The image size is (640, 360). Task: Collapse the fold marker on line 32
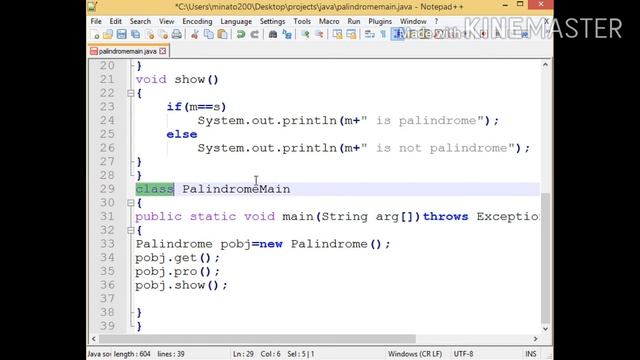(x=131, y=231)
